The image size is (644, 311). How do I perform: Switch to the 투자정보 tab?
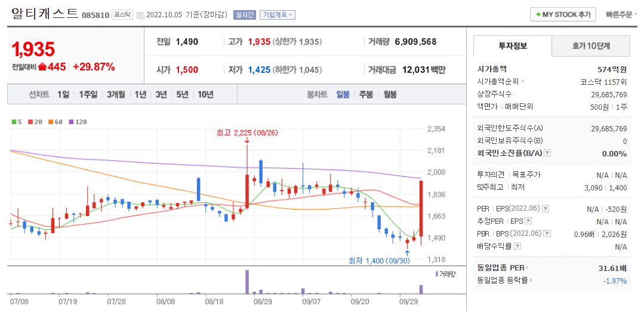(x=512, y=46)
